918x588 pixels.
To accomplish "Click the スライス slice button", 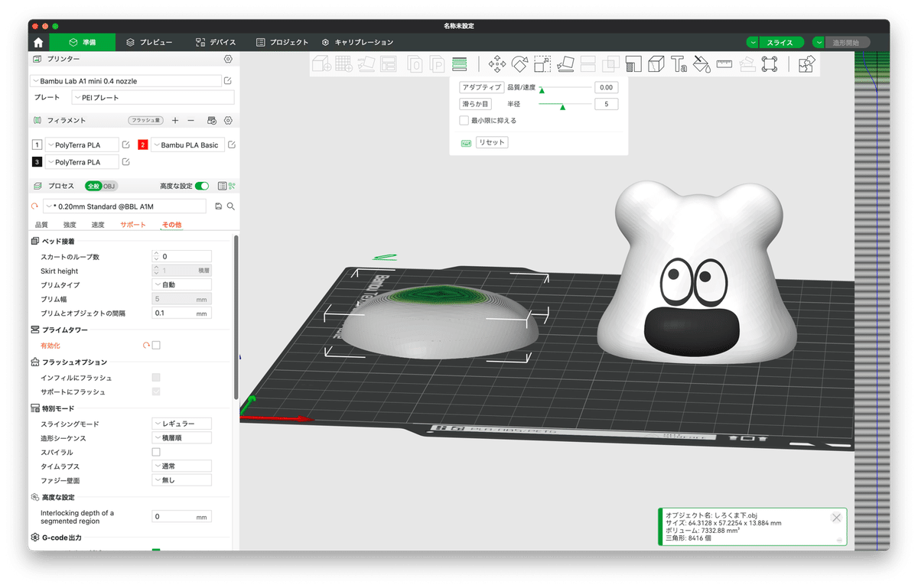I will [x=780, y=43].
